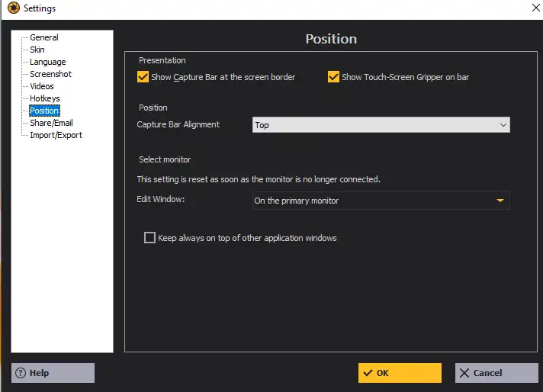The image size is (543, 392).
Task: Open the Share/Email settings page
Action: [51, 123]
